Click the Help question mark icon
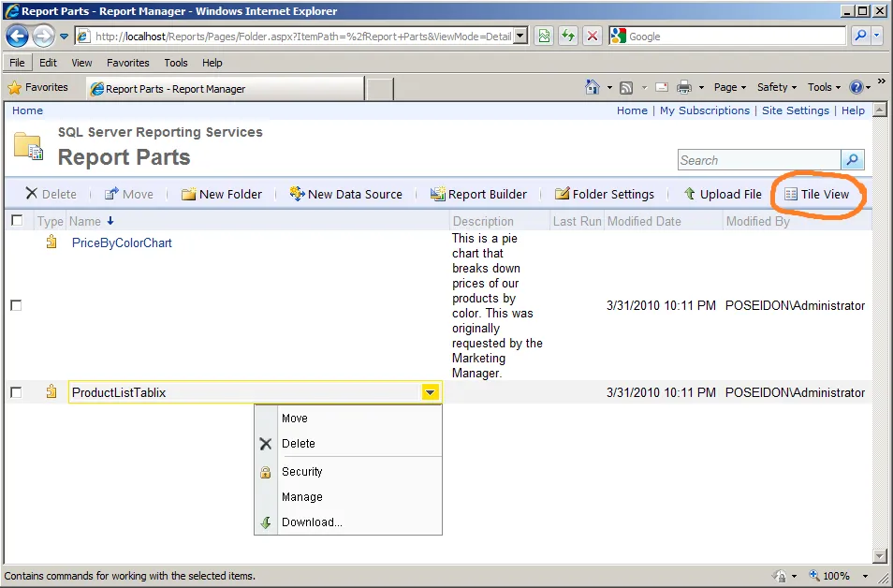Screen dimensions: 893x588 (856, 87)
